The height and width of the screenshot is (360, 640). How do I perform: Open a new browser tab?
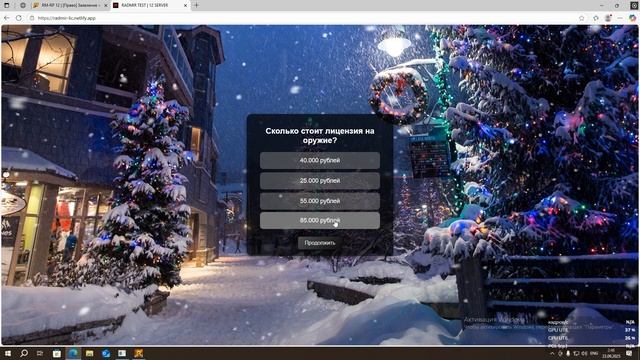point(196,5)
